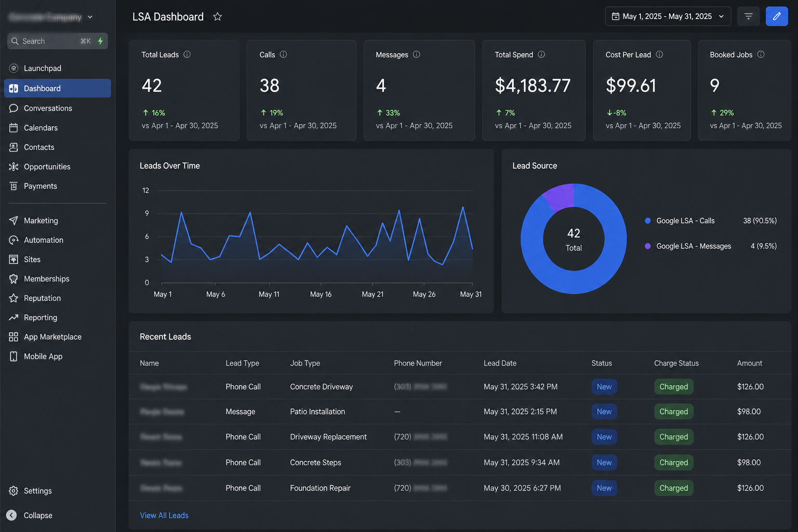798x532 pixels.
Task: Go to Conversations in the sidebar
Action: (58, 108)
